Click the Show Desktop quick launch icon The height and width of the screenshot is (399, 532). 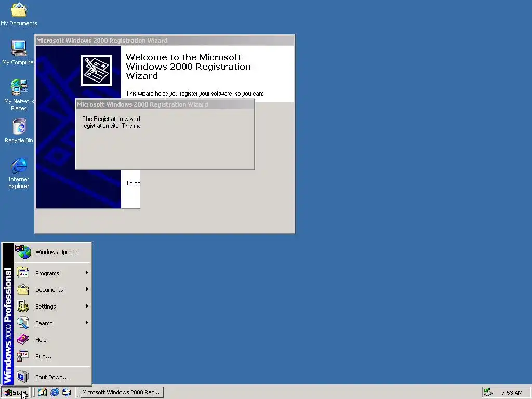[x=42, y=392]
